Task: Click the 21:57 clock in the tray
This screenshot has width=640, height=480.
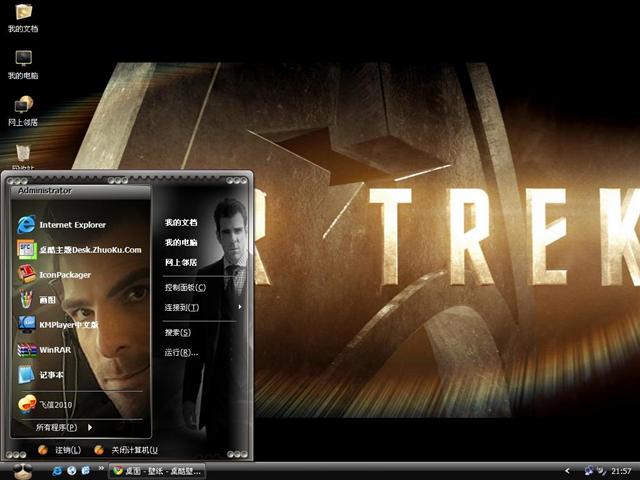Action: (621, 471)
